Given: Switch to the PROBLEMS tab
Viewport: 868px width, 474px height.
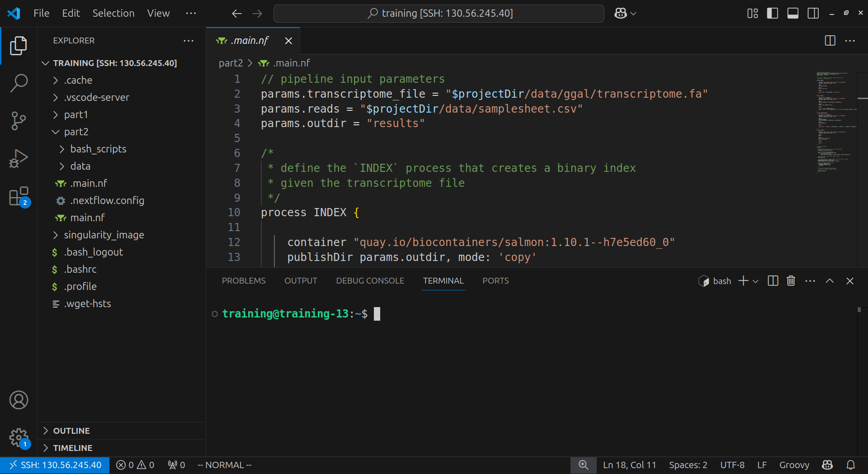Looking at the screenshot, I should 244,281.
